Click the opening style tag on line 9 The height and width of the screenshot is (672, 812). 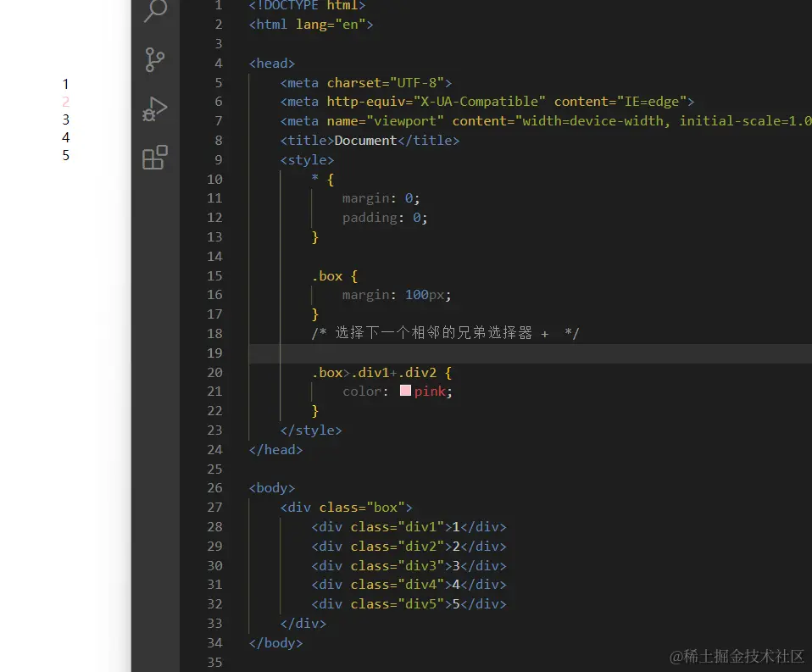coord(307,160)
